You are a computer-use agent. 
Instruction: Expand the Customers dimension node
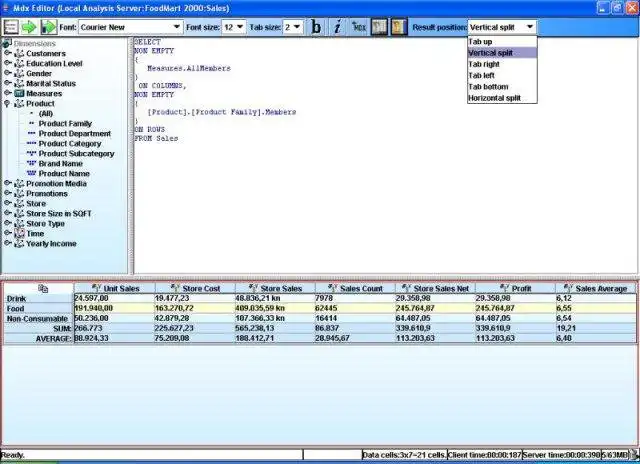8,53
